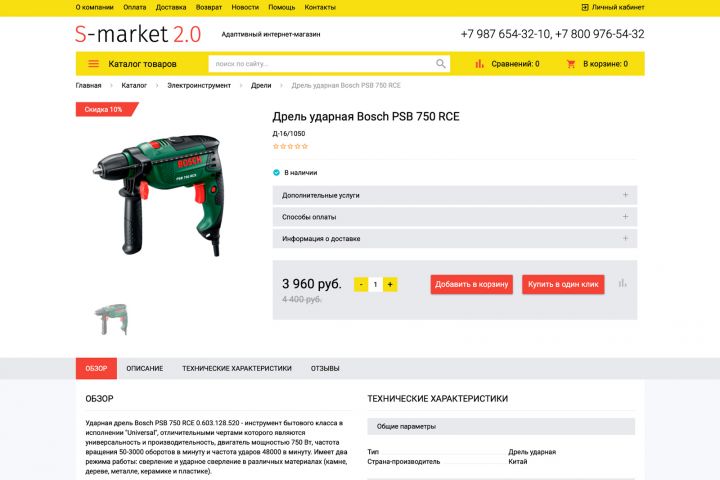720x480 pixels.
Task: Rate product using the star icons
Action: [x=290, y=147]
